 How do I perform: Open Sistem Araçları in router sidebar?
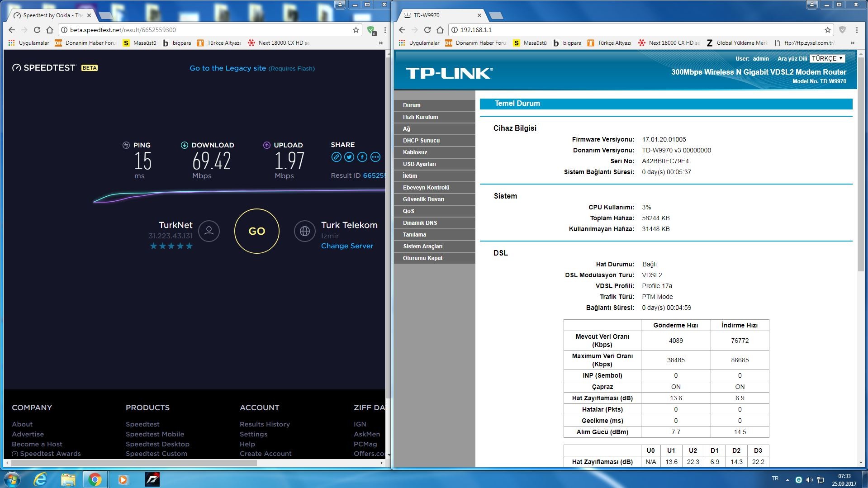point(434,246)
